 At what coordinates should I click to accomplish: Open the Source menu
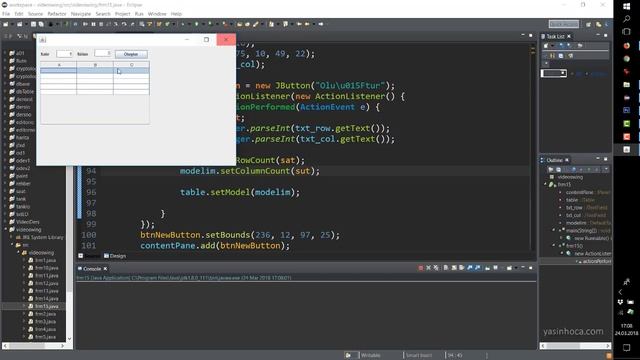[x=35, y=14]
